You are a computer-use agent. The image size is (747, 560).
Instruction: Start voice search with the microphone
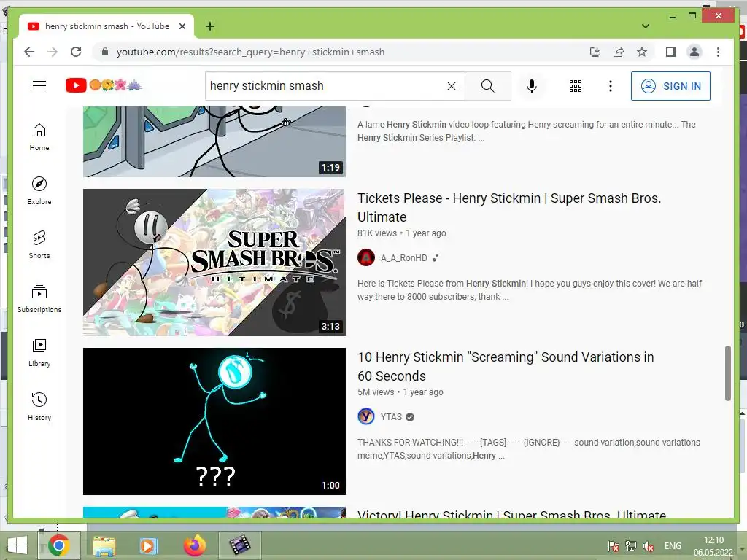point(532,86)
